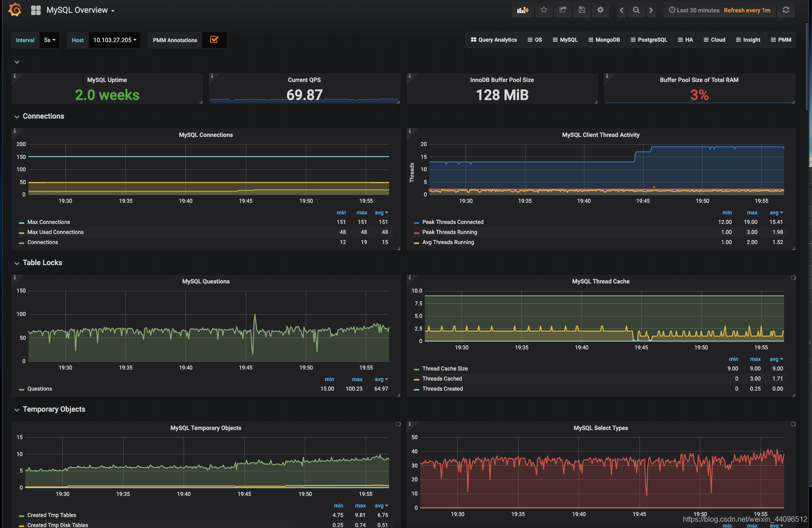
Task: Open the time picker showing Last 30 minutes
Action: click(x=720, y=10)
